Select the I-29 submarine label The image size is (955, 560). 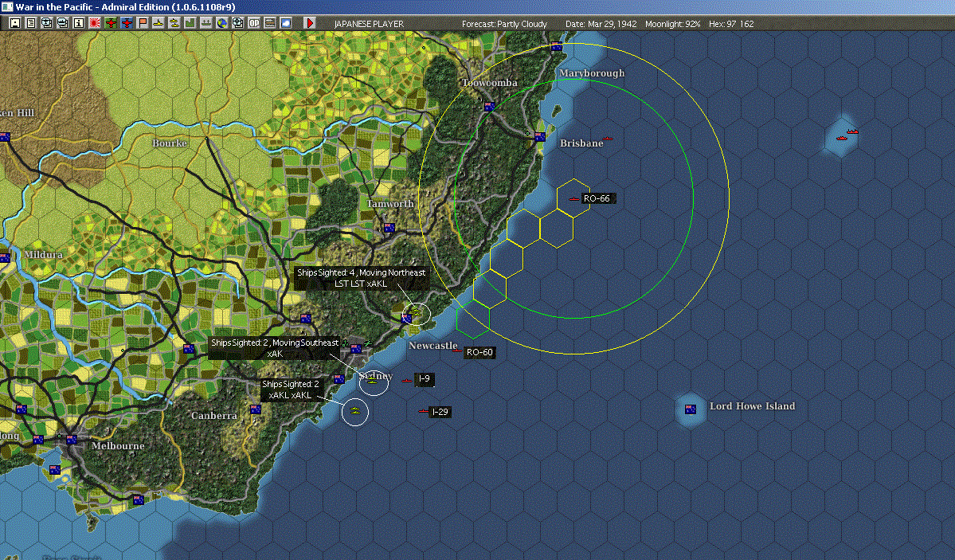coord(440,412)
